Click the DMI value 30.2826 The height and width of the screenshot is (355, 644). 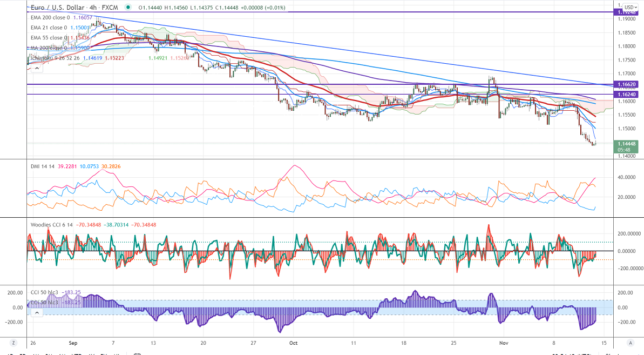(x=111, y=166)
